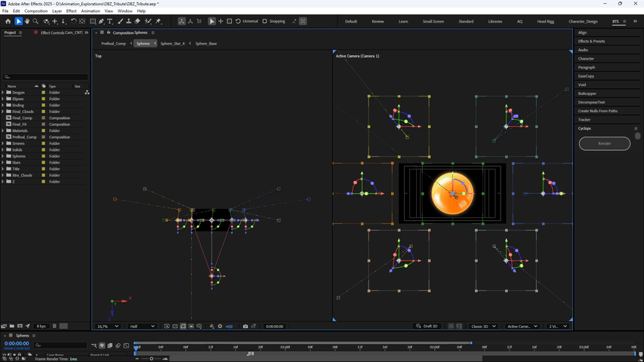Select the Type tool

click(110, 21)
